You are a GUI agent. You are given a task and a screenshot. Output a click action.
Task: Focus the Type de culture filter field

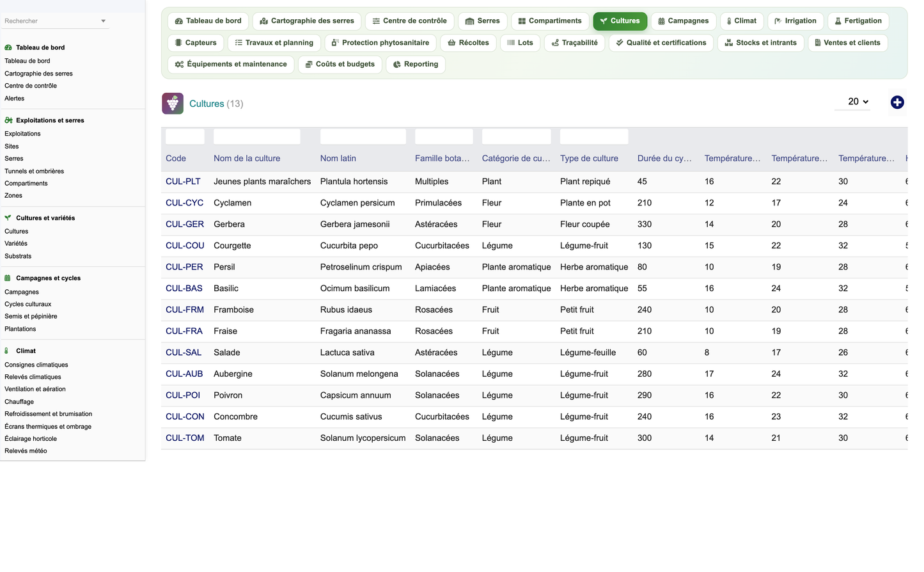(594, 136)
